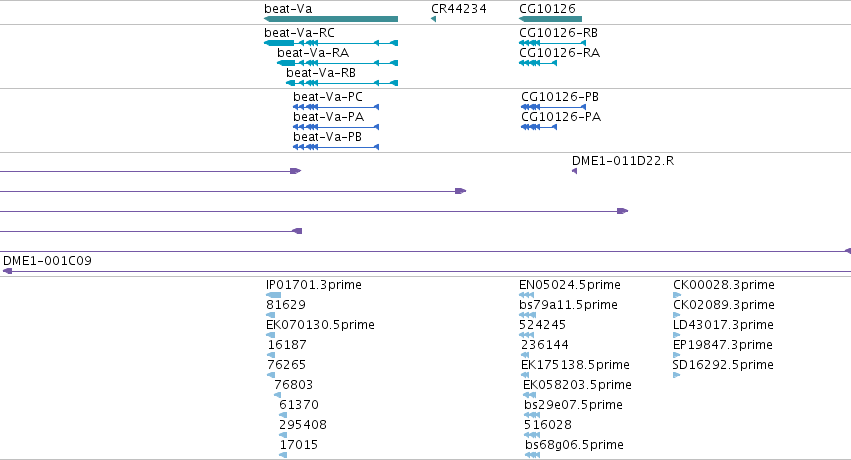The height and width of the screenshot is (460, 851).
Task: Select the bs68g06.5prime EST
Action: pos(574,446)
